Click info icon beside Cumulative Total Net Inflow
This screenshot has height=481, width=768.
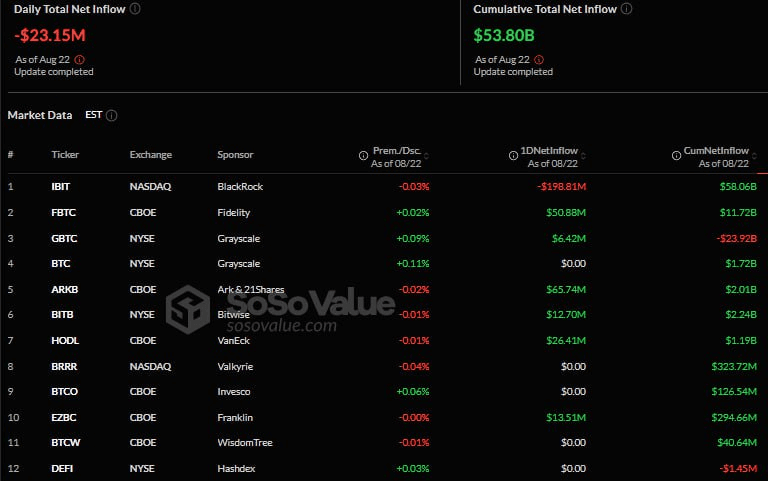pos(626,9)
